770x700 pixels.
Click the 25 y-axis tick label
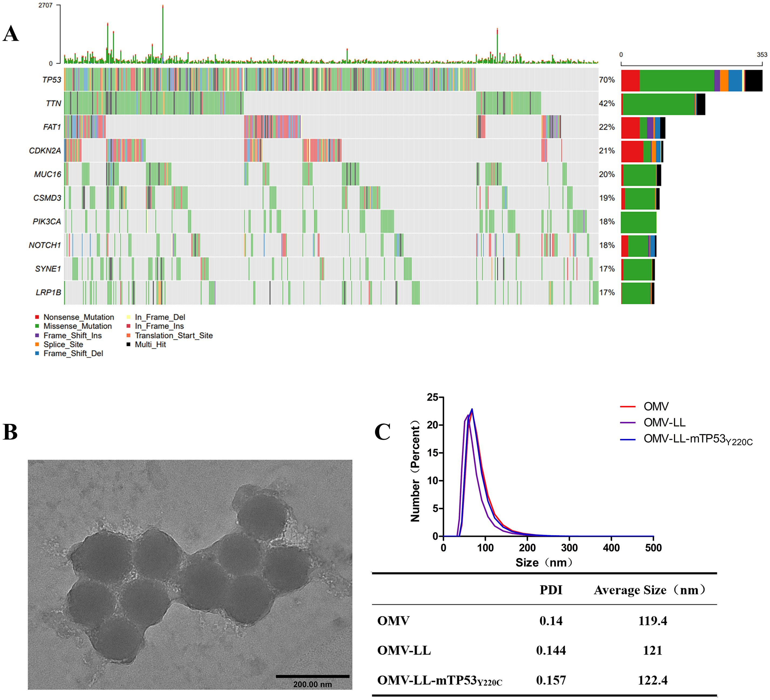coord(432,397)
